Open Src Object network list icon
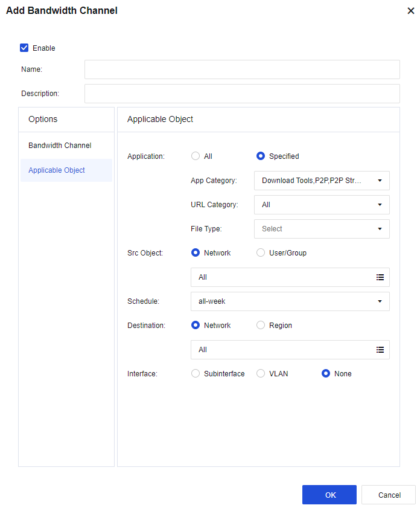The width and height of the screenshot is (420, 508). click(x=380, y=277)
